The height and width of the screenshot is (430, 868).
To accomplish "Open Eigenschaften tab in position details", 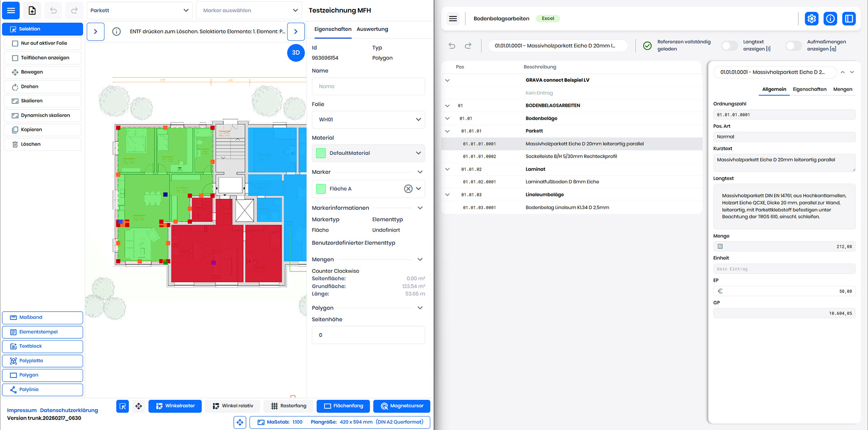I will coord(809,89).
